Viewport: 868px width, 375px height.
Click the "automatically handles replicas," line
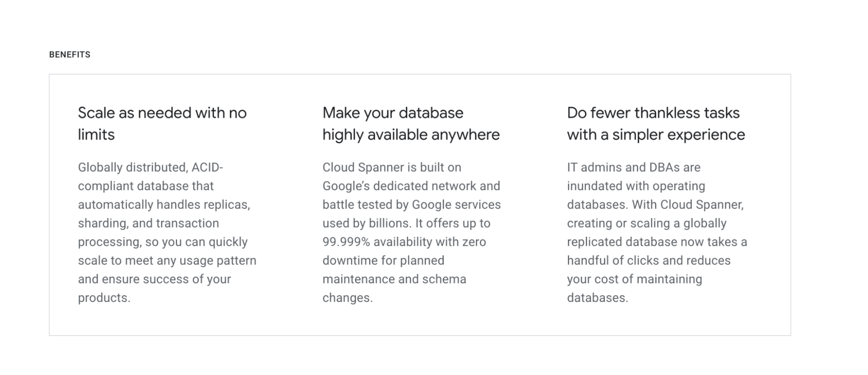click(x=164, y=205)
